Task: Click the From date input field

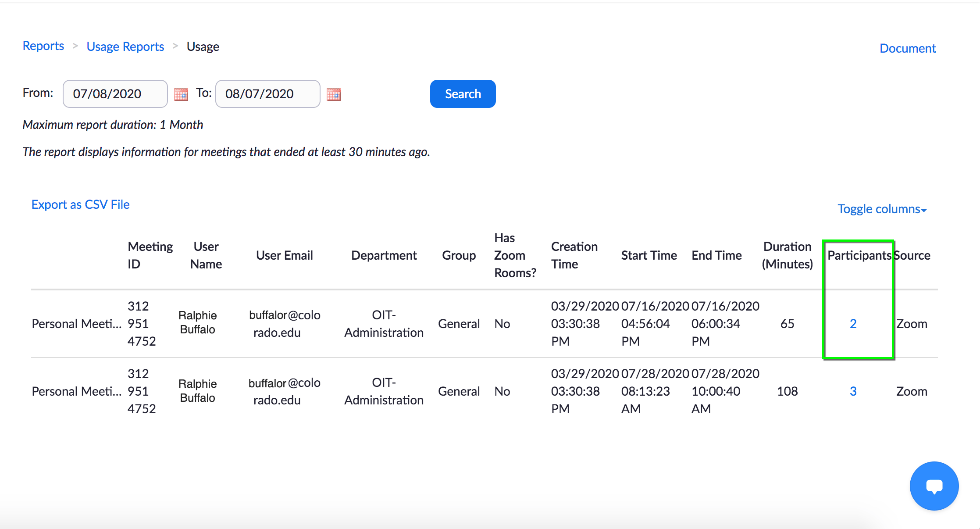Action: (x=115, y=94)
